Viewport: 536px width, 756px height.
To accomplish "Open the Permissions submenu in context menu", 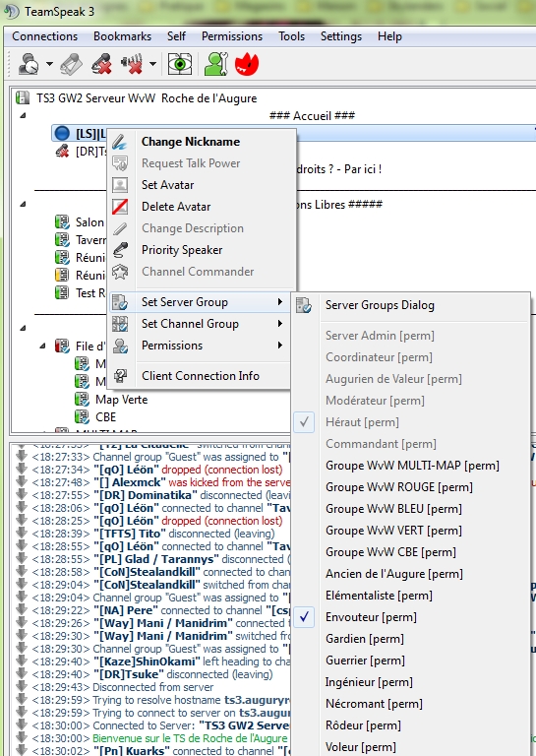I will pyautogui.click(x=201, y=346).
